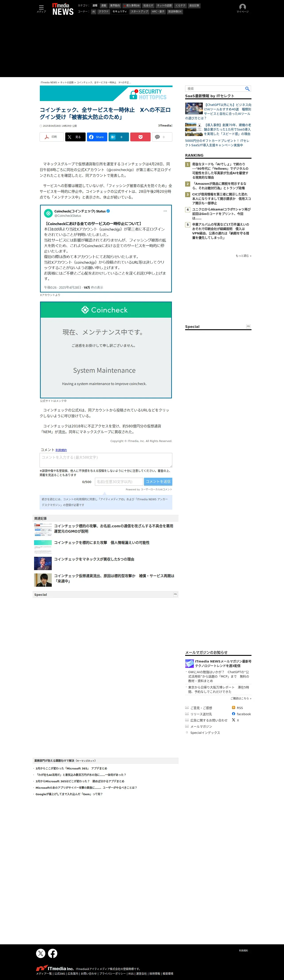Go to the 放送映像DX corner

[175, 12]
